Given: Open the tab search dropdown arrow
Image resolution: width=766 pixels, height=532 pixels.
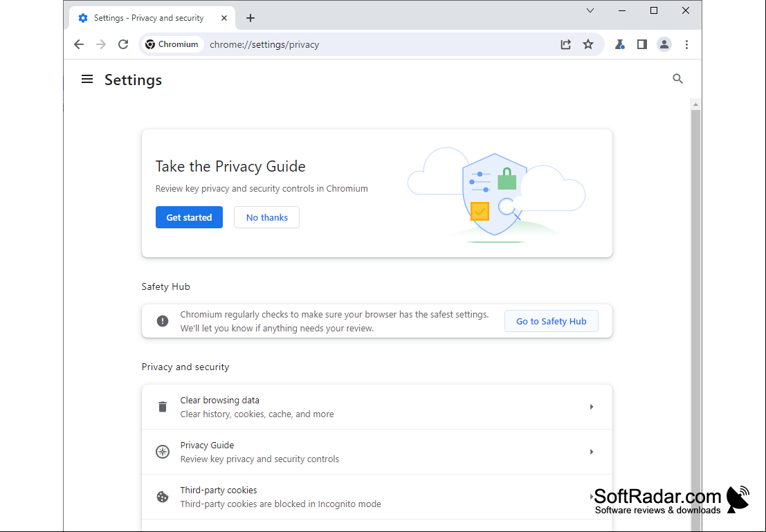Looking at the screenshot, I should coord(590,10).
